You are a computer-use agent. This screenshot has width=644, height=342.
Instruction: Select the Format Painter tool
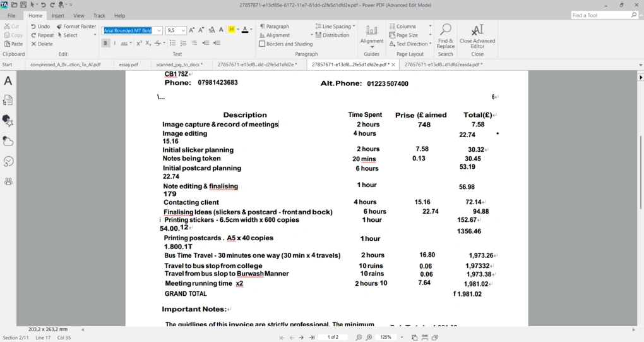[x=76, y=27]
